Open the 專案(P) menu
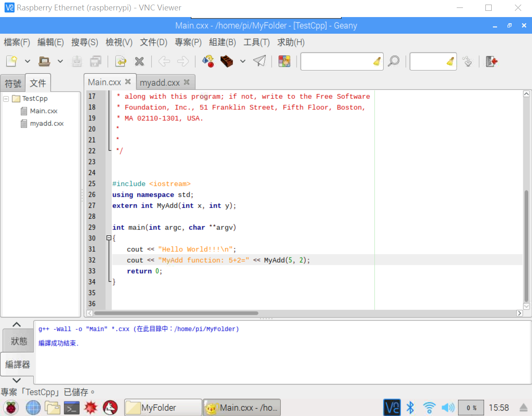532x416 pixels. [x=188, y=42]
